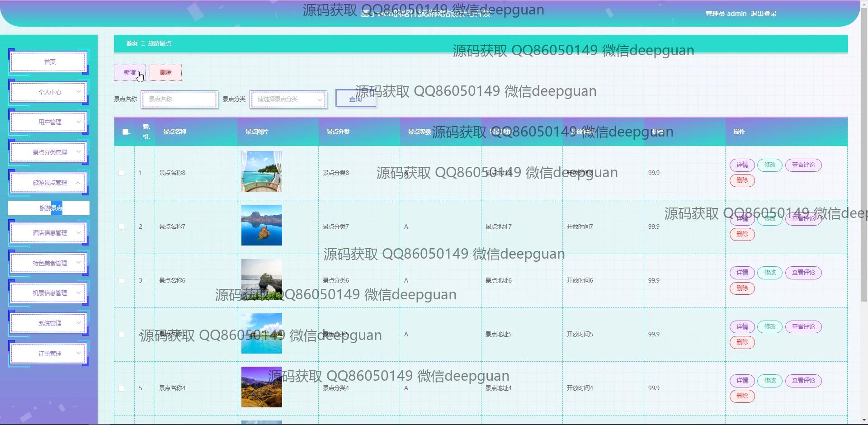The width and height of the screenshot is (868, 425).
Task: Click the row 删除 for 景点名称6
Action: point(742,288)
